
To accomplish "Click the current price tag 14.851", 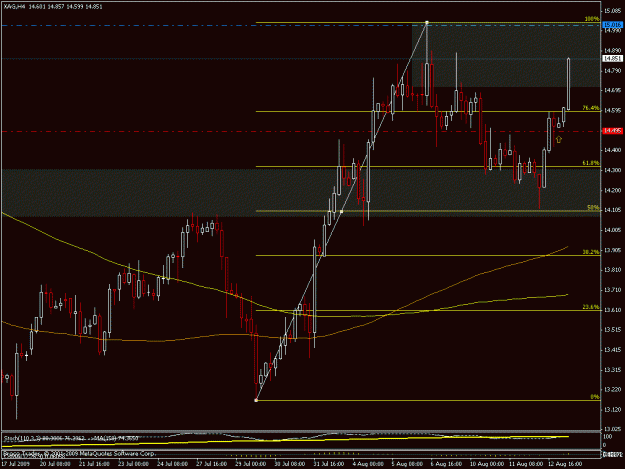I will coord(613,59).
